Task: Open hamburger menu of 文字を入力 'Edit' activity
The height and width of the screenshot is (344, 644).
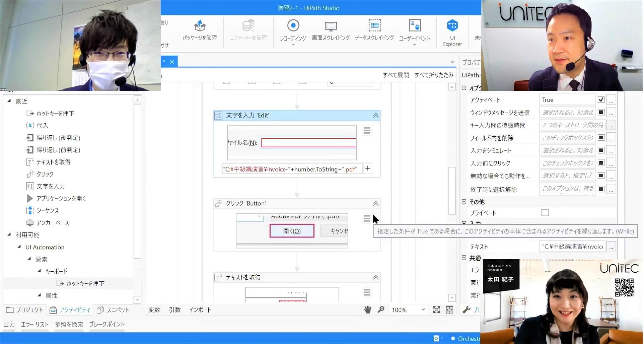Action: pyautogui.click(x=367, y=130)
